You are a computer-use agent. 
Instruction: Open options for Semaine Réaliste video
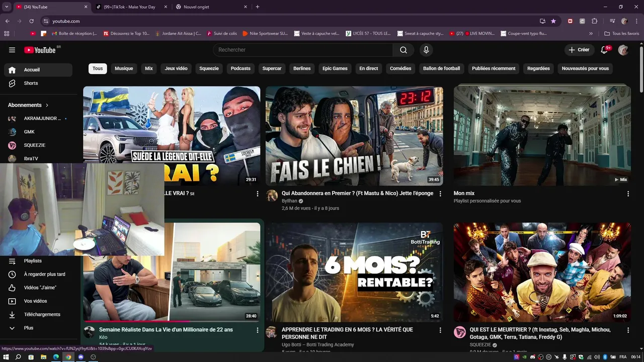(258, 330)
